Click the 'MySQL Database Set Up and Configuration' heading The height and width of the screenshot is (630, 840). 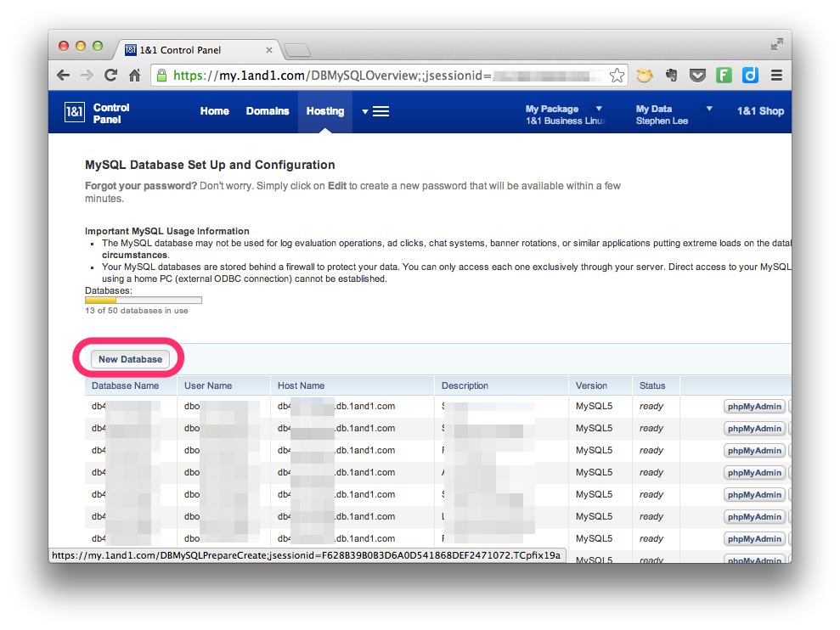(210, 165)
